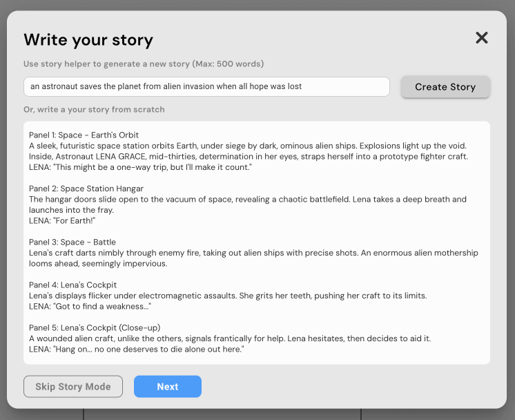Click the 'This might be a one-way trip' line
This screenshot has height=420, width=515.
(140, 167)
